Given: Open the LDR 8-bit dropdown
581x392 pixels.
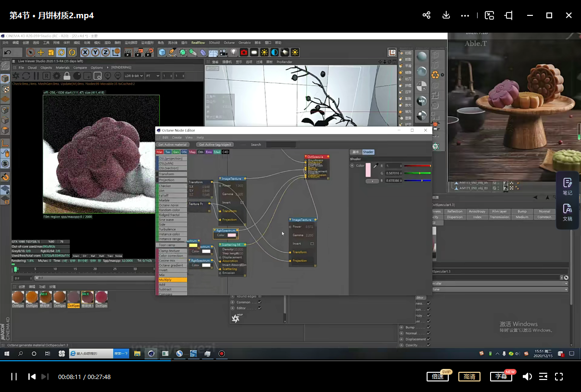Looking at the screenshot, I should (134, 76).
